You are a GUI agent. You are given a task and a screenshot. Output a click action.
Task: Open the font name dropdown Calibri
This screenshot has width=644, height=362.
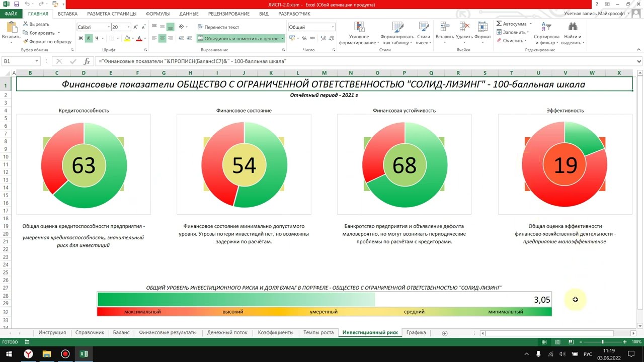(108, 27)
